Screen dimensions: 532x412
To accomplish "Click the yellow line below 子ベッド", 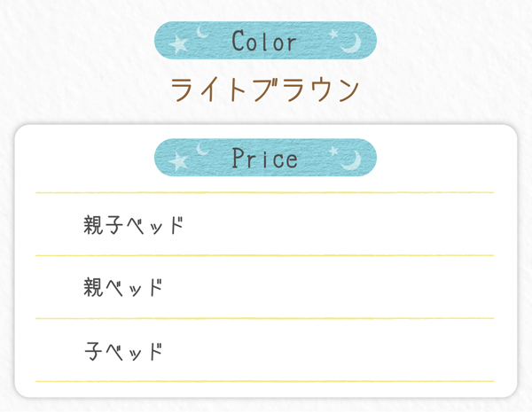I will pos(264,382).
